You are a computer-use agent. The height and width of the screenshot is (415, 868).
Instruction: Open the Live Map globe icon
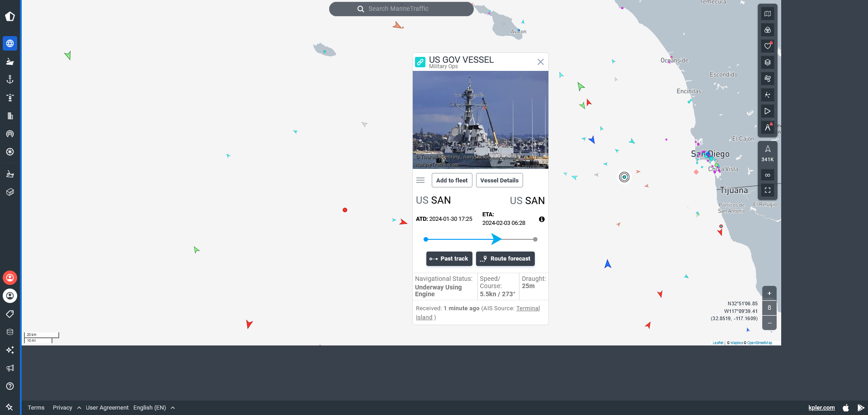click(10, 43)
